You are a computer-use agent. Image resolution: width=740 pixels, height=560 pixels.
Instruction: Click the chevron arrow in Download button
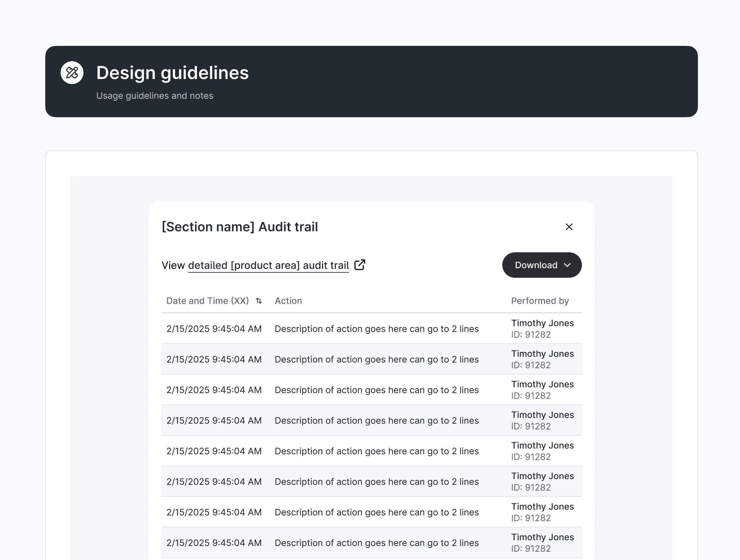click(x=567, y=265)
